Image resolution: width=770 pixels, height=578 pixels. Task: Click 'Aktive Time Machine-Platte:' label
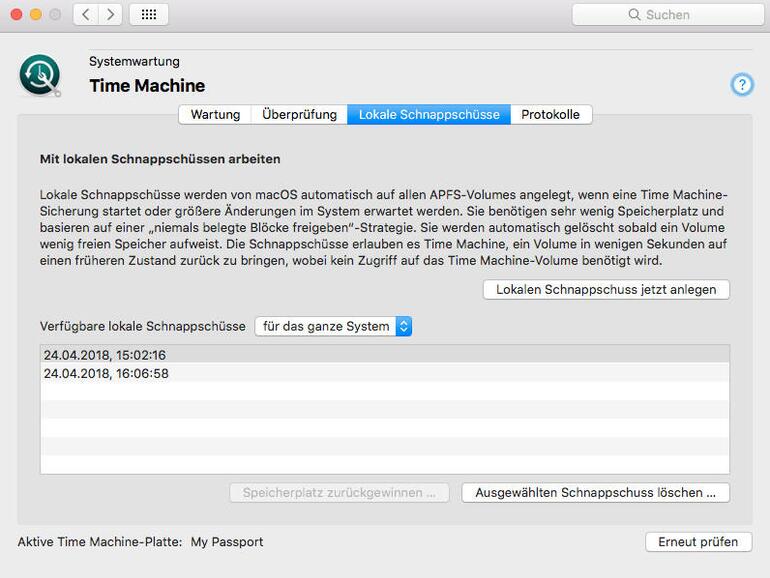pos(100,542)
